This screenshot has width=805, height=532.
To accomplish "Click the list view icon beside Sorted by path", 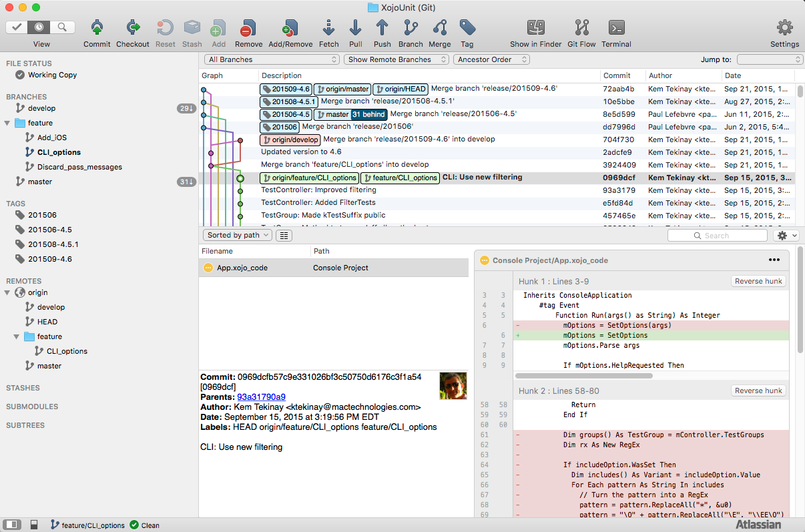I will pos(284,235).
